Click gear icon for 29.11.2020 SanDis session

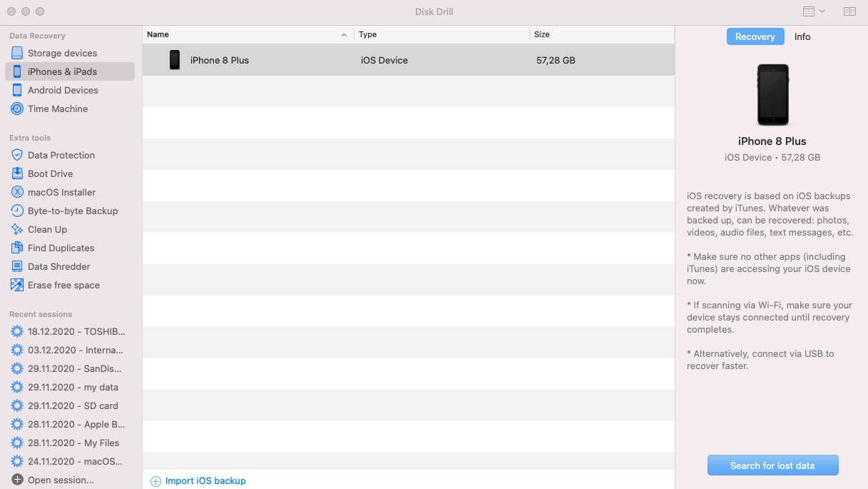pyautogui.click(x=17, y=368)
